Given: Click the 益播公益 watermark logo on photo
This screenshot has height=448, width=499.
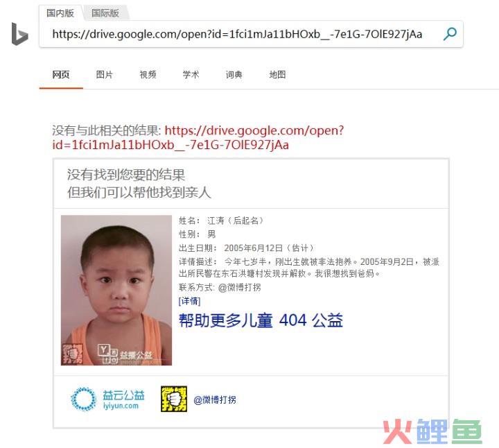Looking at the screenshot, I should click(125, 354).
